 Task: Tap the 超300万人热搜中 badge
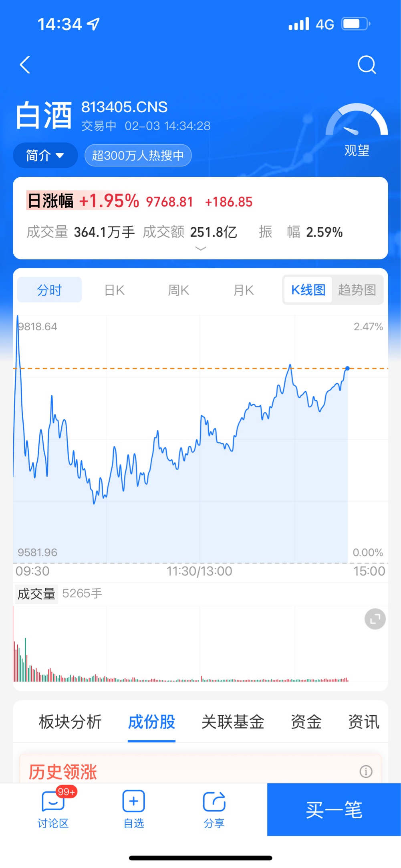point(138,155)
